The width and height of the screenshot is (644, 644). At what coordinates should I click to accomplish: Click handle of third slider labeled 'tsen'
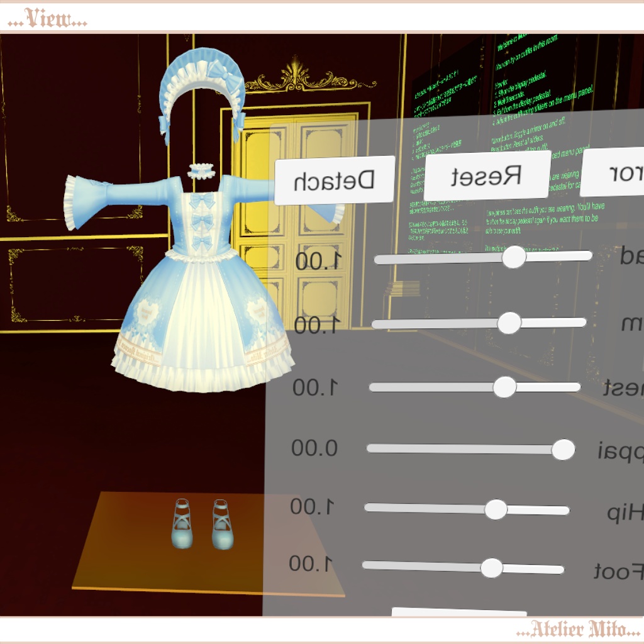point(504,387)
